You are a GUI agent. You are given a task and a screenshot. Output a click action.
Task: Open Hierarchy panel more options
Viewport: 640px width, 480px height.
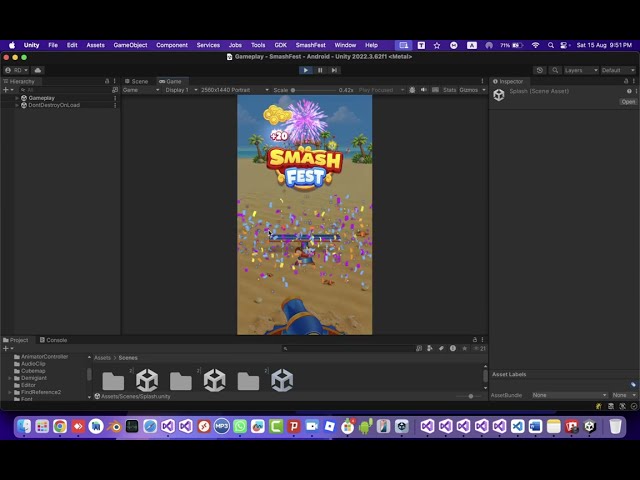[x=115, y=81]
